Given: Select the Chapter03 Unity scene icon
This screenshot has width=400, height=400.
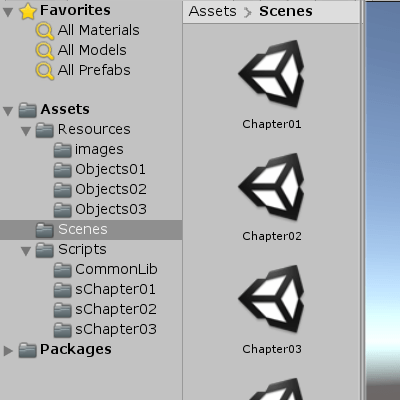Looking at the screenshot, I should (x=272, y=299).
